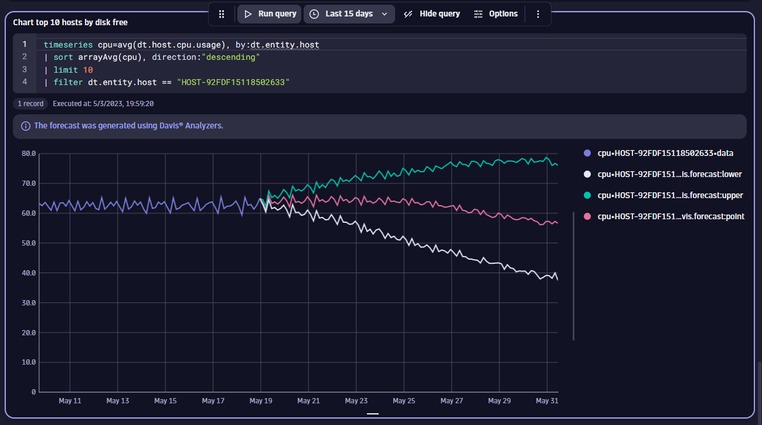The image size is (762, 425).
Task: Click the Run query play icon
Action: coord(249,14)
